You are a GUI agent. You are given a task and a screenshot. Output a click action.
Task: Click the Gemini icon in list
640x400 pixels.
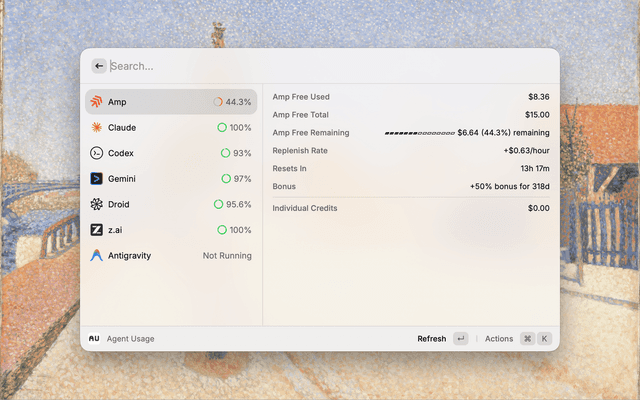coord(96,179)
